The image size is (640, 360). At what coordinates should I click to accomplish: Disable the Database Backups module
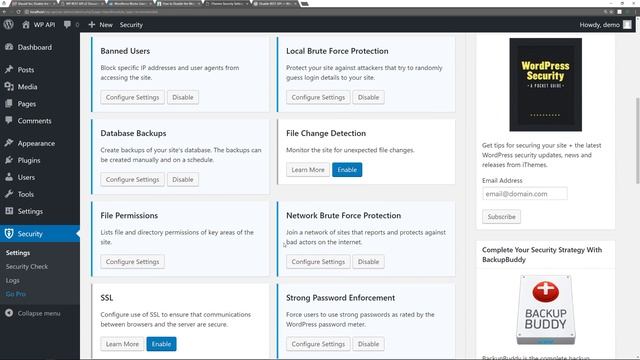click(x=182, y=179)
